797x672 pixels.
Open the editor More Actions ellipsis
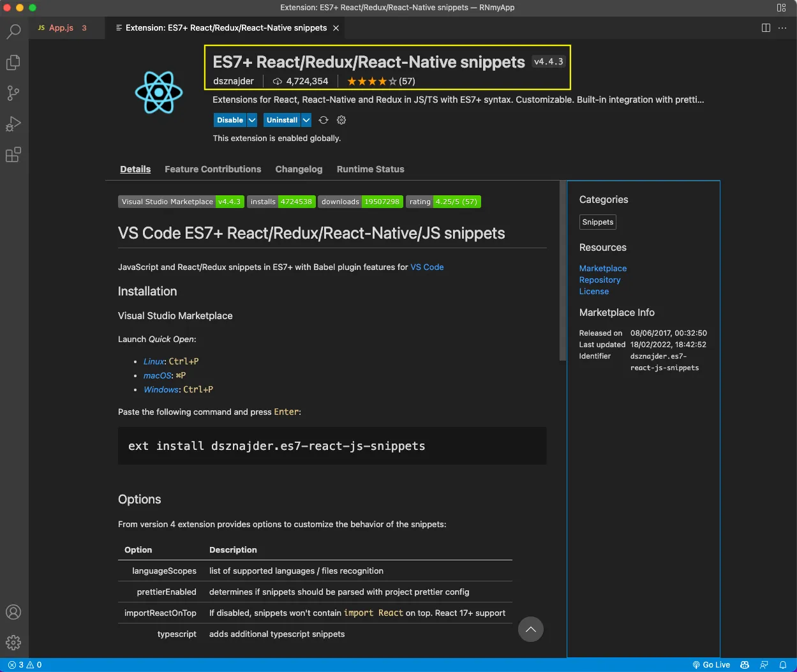pos(782,28)
